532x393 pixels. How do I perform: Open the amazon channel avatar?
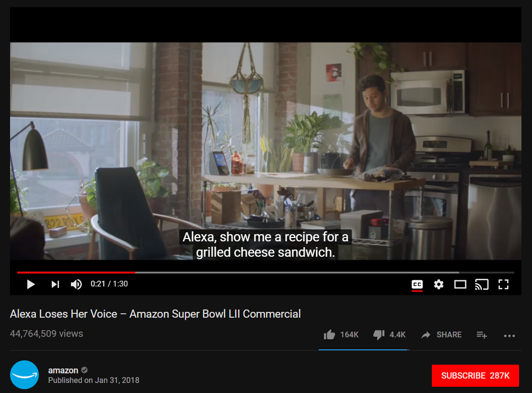tap(24, 375)
